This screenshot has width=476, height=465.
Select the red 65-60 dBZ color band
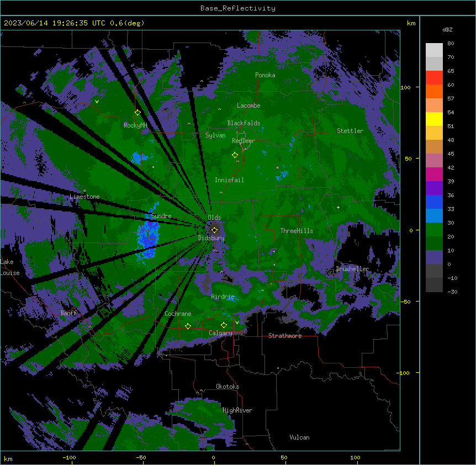(x=434, y=78)
